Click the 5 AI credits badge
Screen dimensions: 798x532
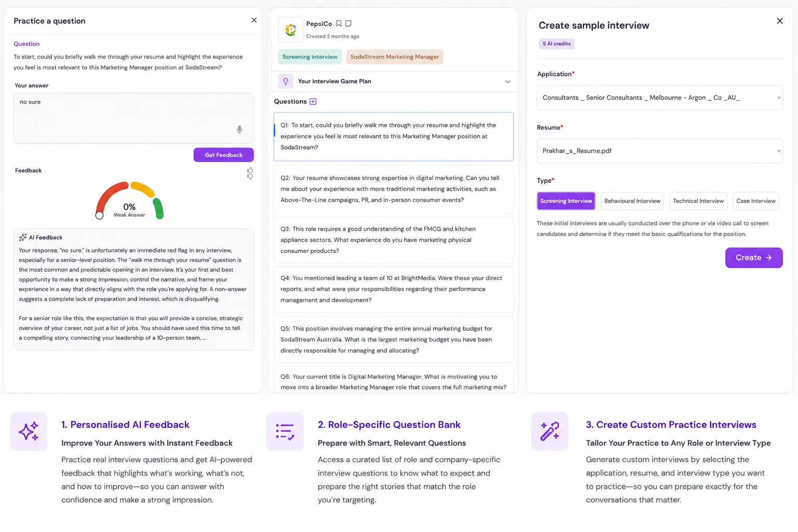556,44
